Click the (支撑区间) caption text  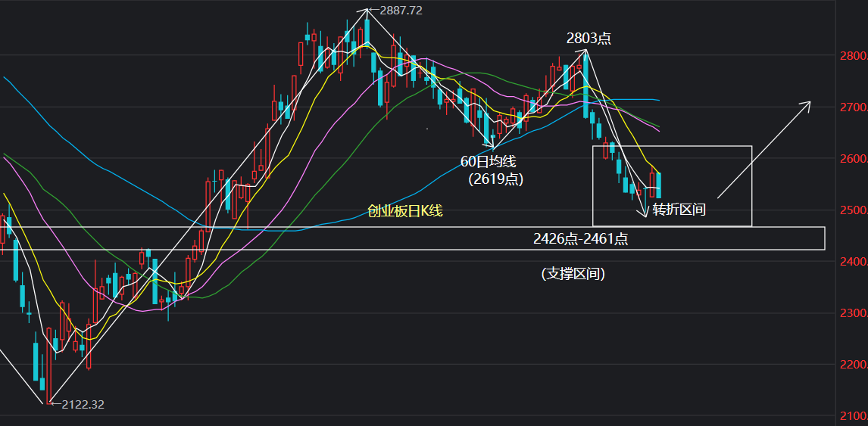pyautogui.click(x=573, y=273)
